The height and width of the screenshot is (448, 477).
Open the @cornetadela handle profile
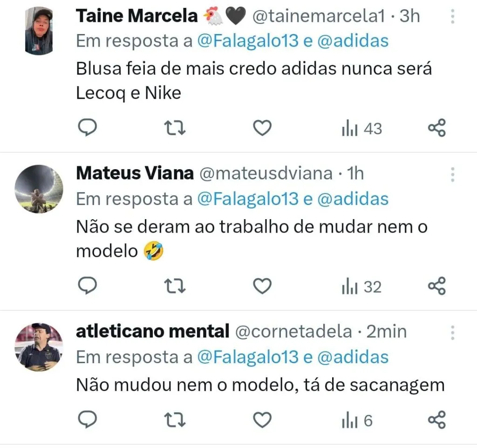pos(293,331)
